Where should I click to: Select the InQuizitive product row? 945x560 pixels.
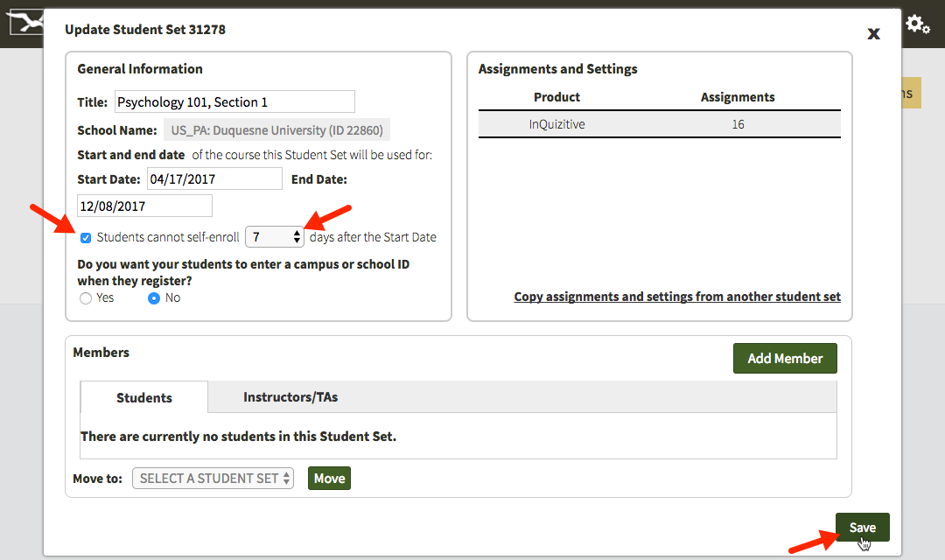click(x=659, y=124)
